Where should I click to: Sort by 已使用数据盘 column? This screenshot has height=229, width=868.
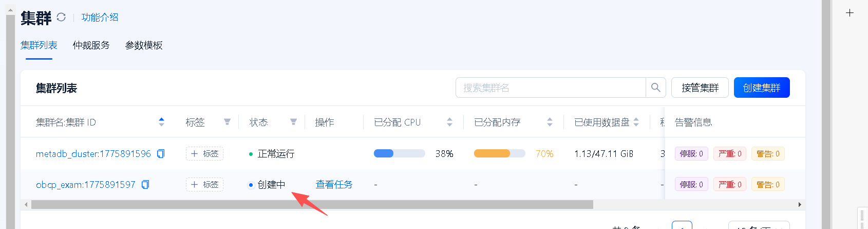[636, 122]
